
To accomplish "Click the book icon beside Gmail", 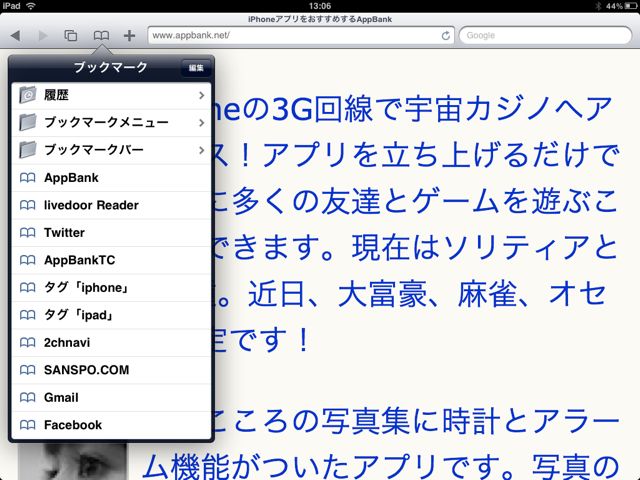I will tap(27, 398).
